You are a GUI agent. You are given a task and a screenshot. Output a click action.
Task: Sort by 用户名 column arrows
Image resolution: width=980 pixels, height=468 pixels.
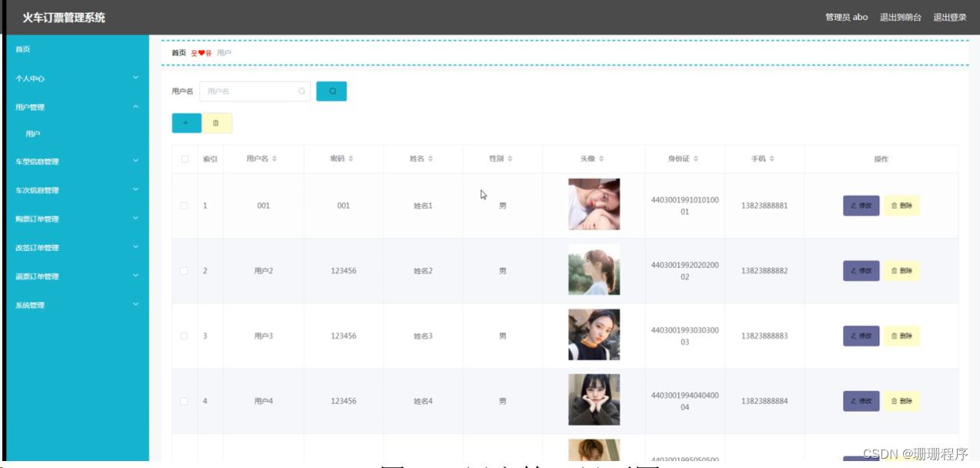click(275, 159)
